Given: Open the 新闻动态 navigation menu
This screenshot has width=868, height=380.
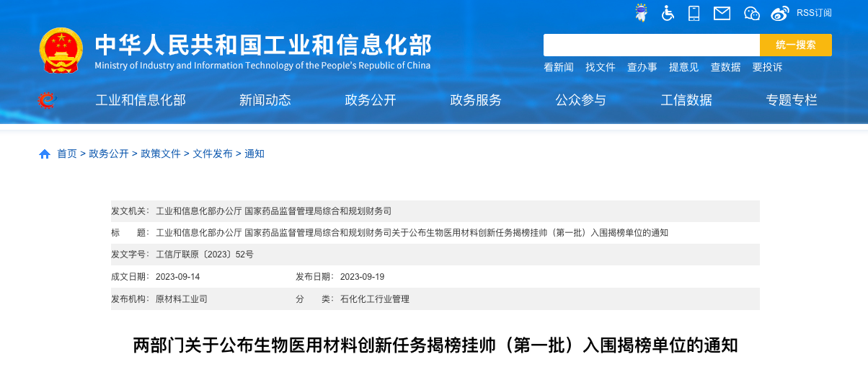Looking at the screenshot, I should (265, 100).
